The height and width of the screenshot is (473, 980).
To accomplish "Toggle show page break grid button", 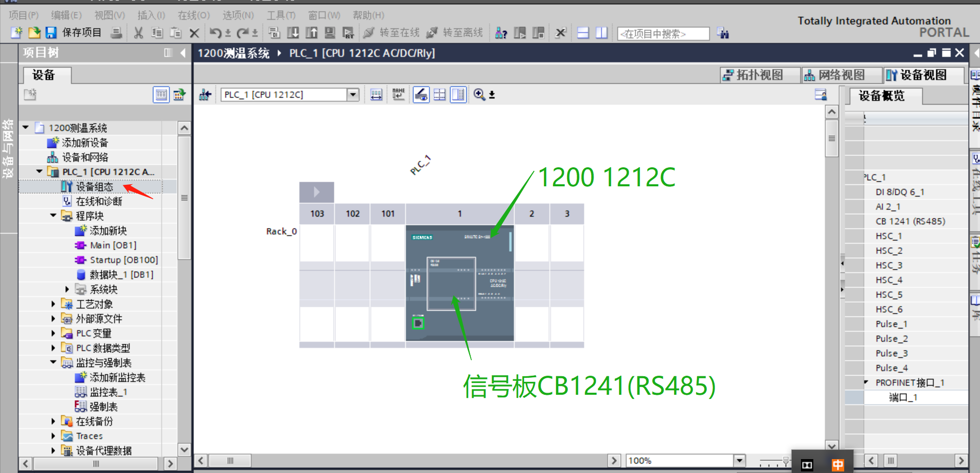I will pyautogui.click(x=439, y=95).
